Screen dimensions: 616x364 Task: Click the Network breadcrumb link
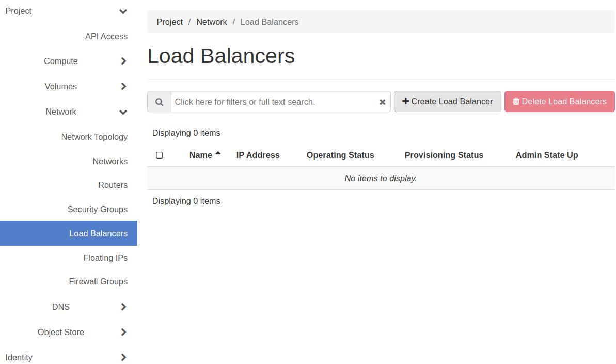[x=211, y=22]
